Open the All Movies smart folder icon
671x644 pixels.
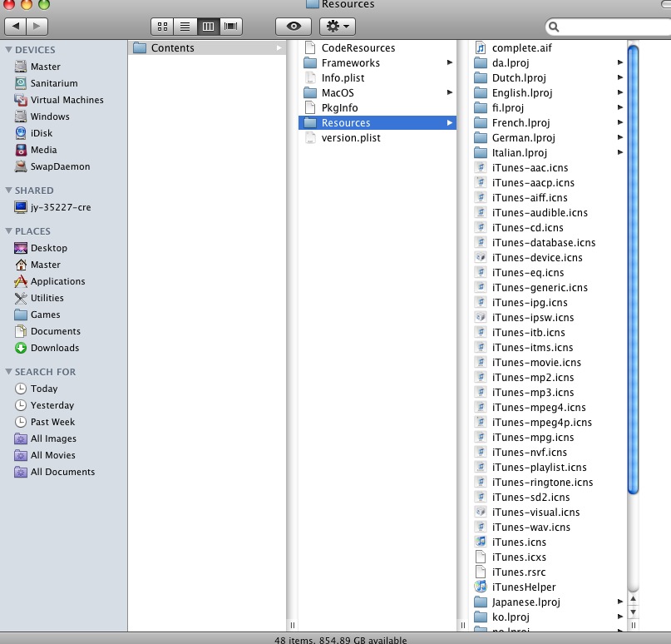tap(21, 455)
